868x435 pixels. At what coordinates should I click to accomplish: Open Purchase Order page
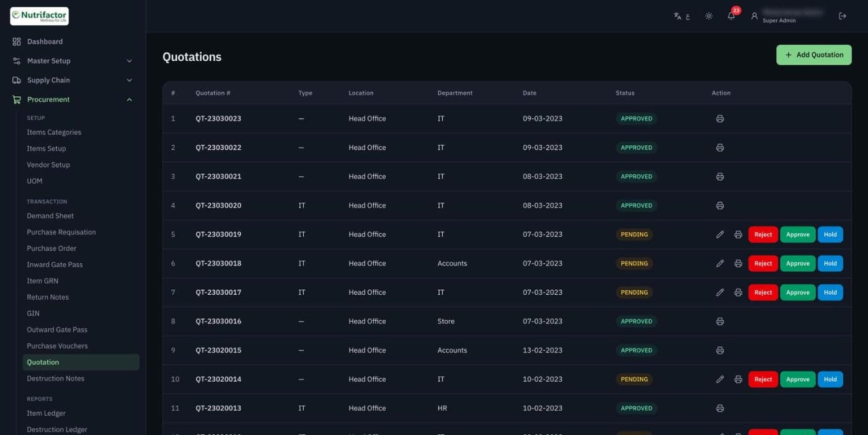51,248
